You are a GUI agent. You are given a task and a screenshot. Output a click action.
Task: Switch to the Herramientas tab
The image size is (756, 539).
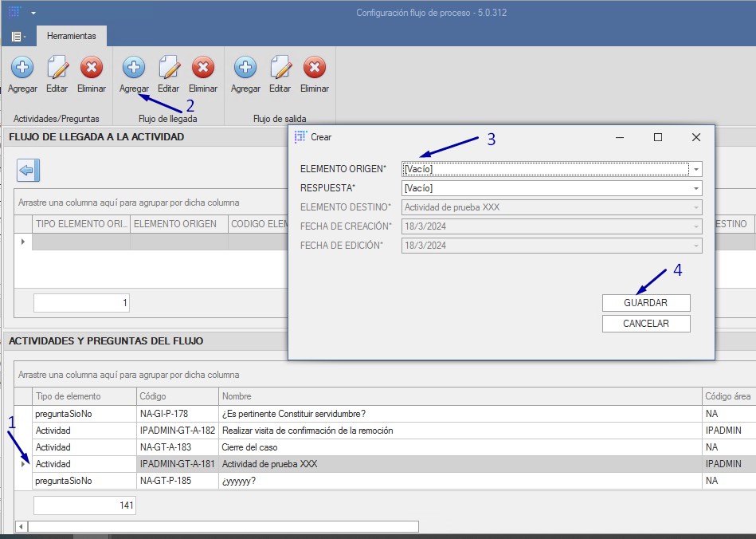coord(71,36)
